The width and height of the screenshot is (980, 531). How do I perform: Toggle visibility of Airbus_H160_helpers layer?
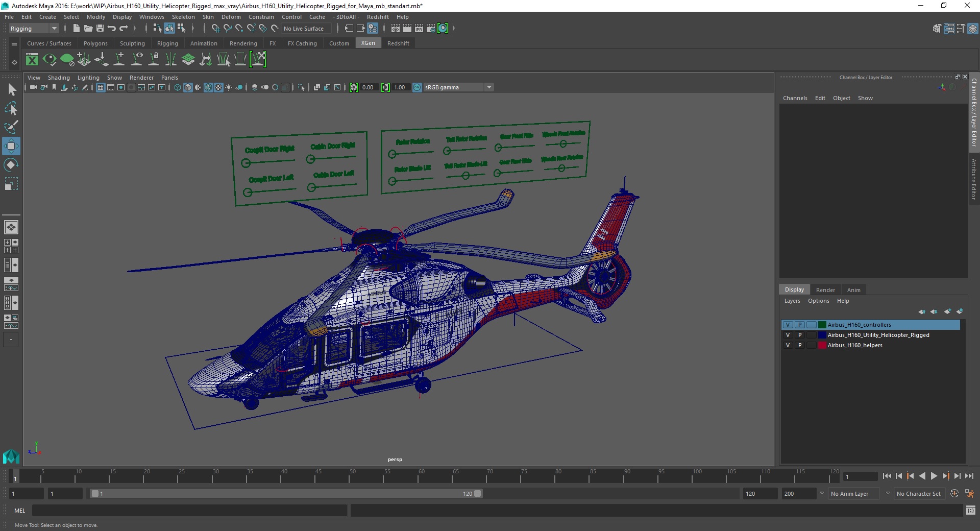pyautogui.click(x=788, y=345)
